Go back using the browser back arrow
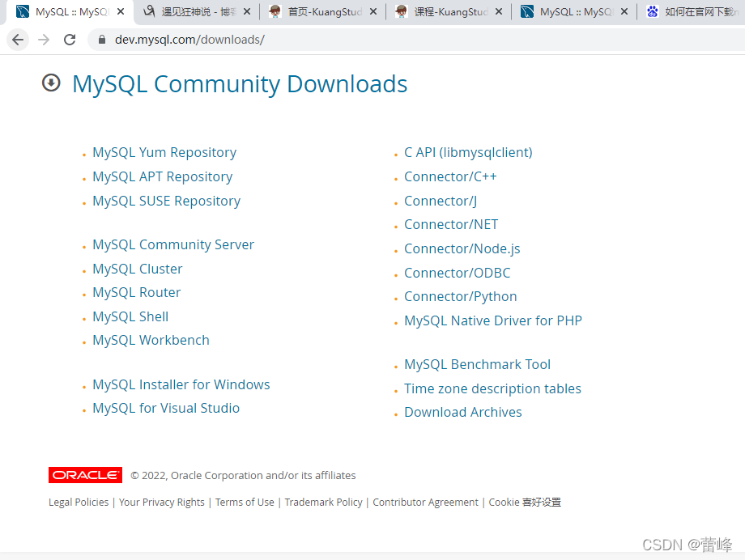This screenshot has width=745, height=560. 18,40
